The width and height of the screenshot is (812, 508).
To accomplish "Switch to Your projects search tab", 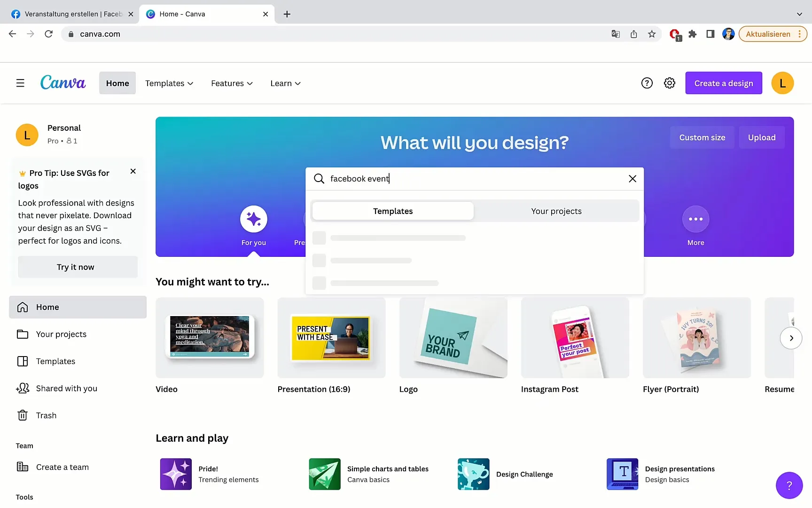I will pos(556,211).
